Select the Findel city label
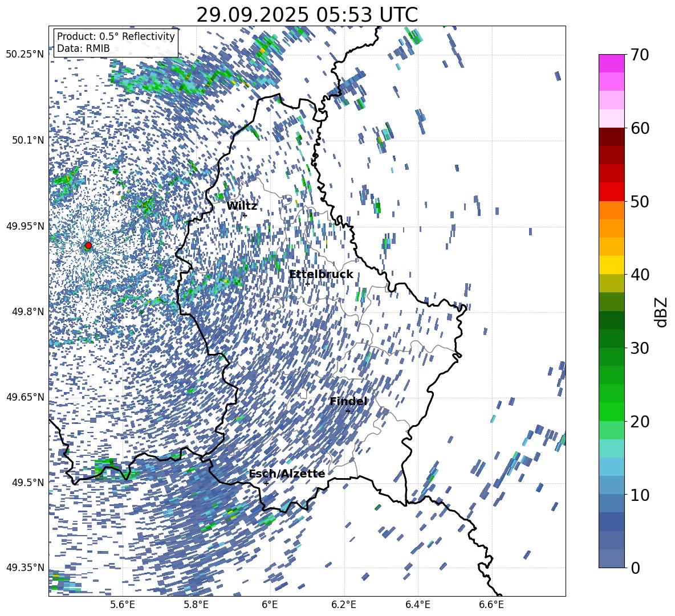675x616 pixels. point(348,401)
